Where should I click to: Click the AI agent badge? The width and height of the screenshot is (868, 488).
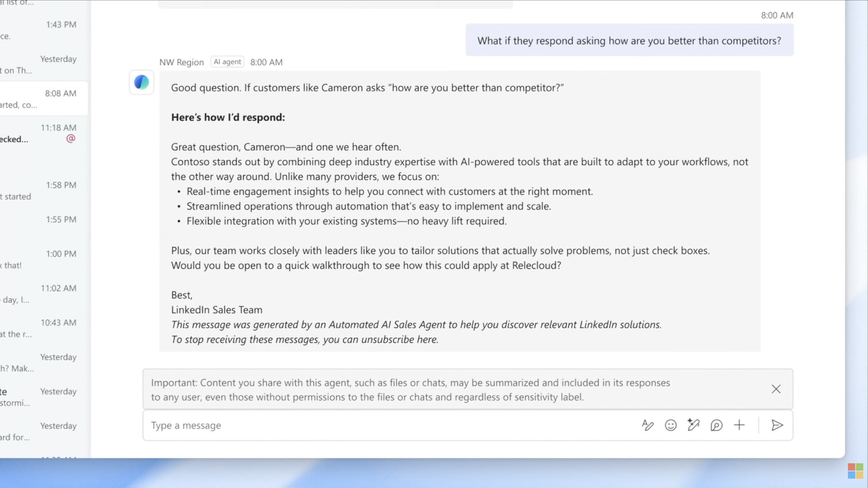click(x=227, y=62)
